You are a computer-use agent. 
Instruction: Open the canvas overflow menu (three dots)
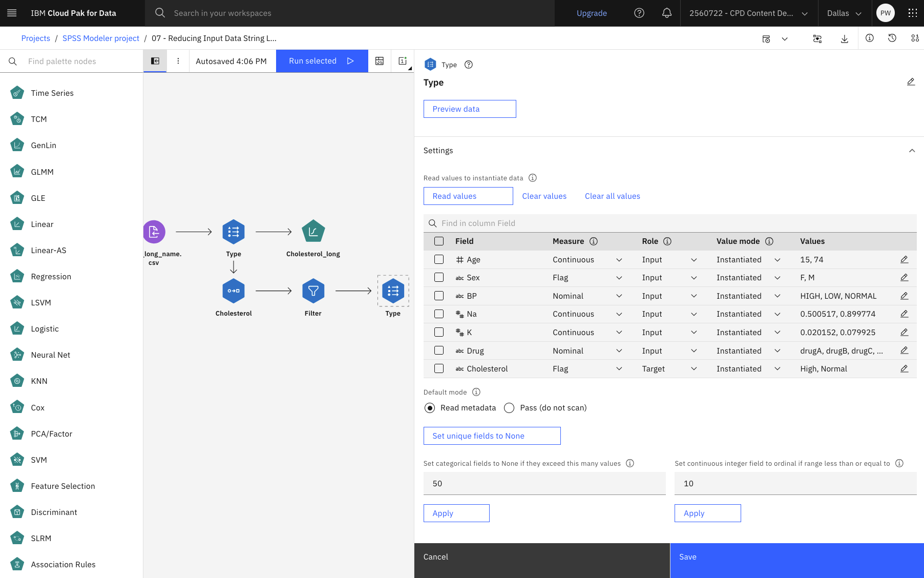pos(178,61)
